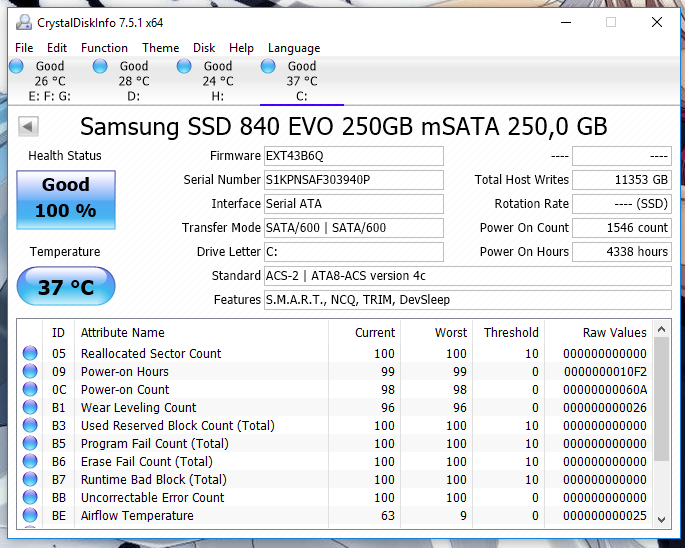Click Total Host Writes value 11353 GB
Image resolution: width=685 pixels, height=548 pixels.
622,180
